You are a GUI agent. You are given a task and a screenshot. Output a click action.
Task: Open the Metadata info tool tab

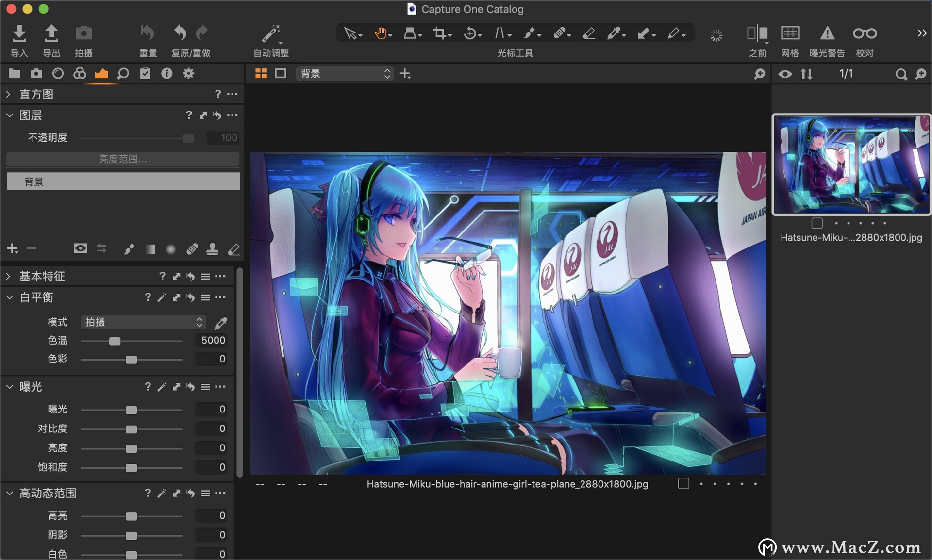click(166, 73)
